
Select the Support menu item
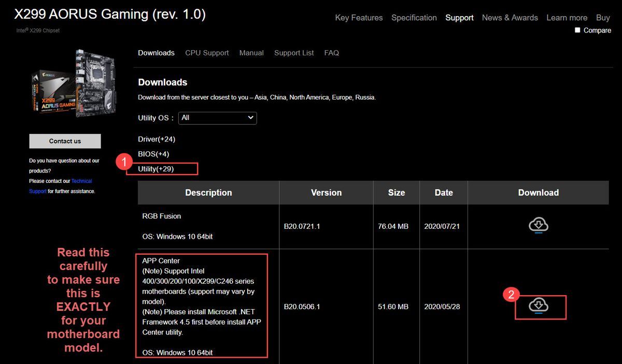(x=459, y=18)
